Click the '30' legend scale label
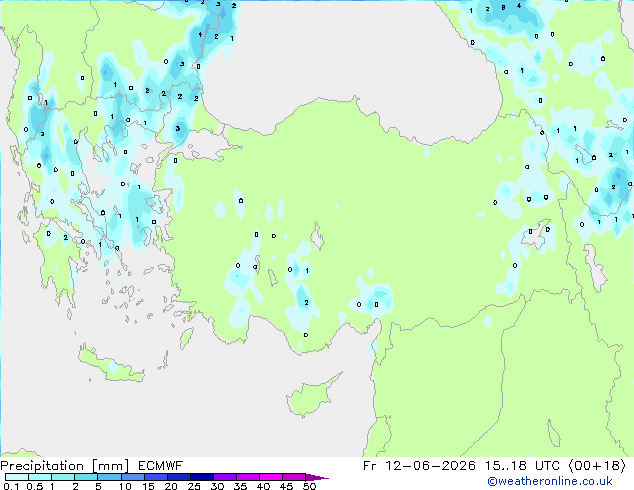 pos(217,486)
